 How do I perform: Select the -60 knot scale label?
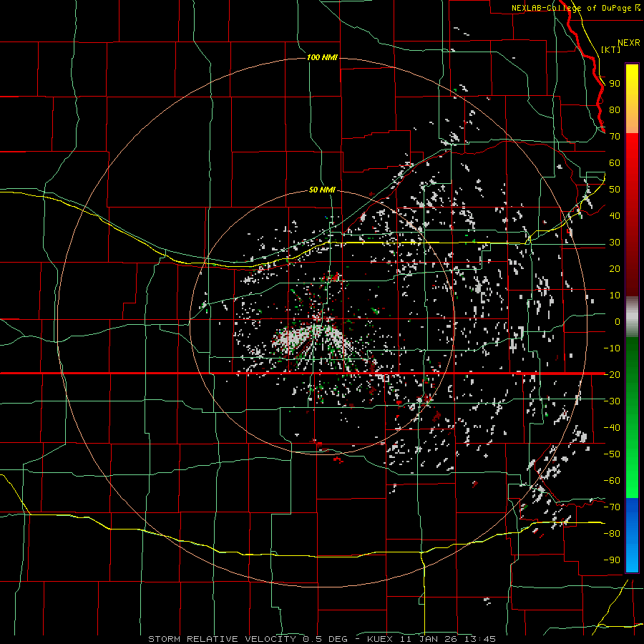coord(612,481)
